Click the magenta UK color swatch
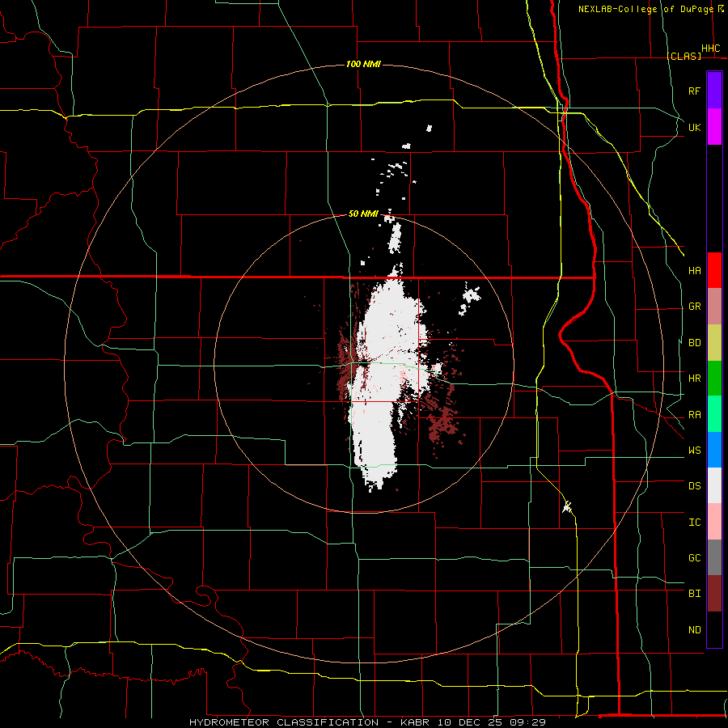The width and height of the screenshot is (728, 728). (714, 127)
